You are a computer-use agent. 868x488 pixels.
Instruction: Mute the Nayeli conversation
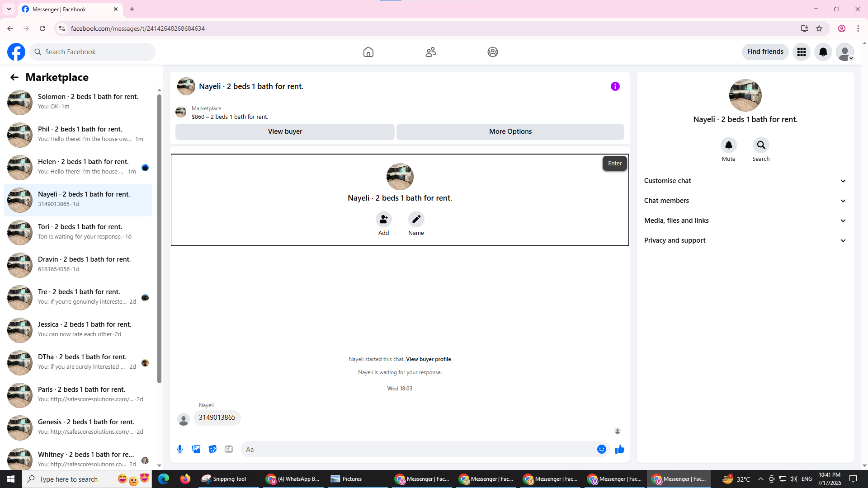729,145
